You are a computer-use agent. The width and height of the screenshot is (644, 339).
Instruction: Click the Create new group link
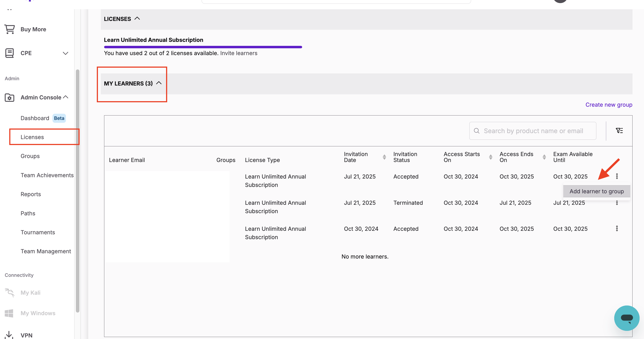(x=608, y=105)
